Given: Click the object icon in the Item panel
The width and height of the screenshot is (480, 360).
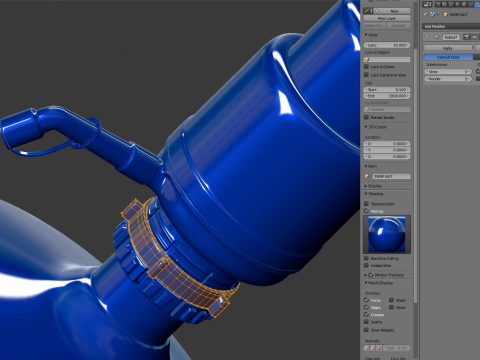Looking at the screenshot, I should [x=367, y=176].
